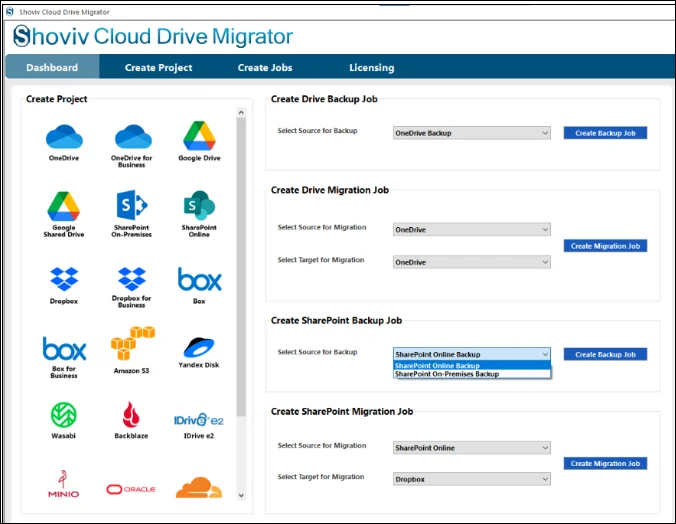Choose the Dropbox icon
676x524 pixels.
coord(64,279)
